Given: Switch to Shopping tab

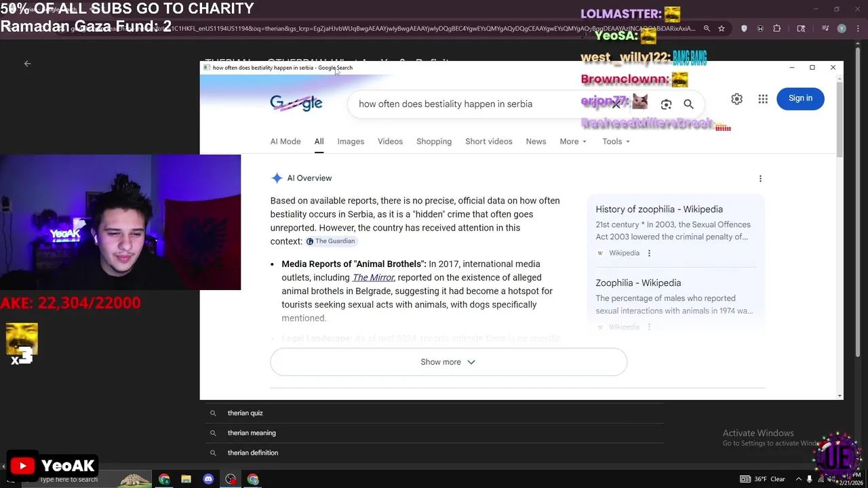Looking at the screenshot, I should click(x=434, y=142).
